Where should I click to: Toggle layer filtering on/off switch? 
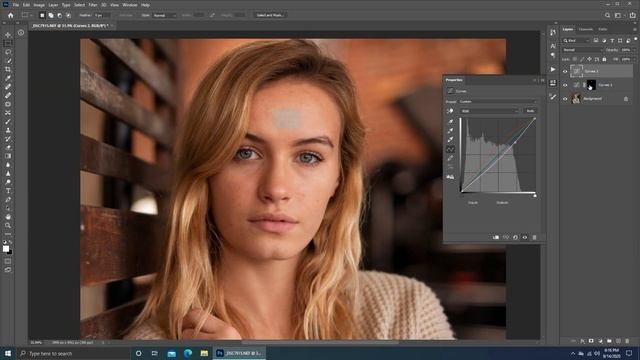636,39
